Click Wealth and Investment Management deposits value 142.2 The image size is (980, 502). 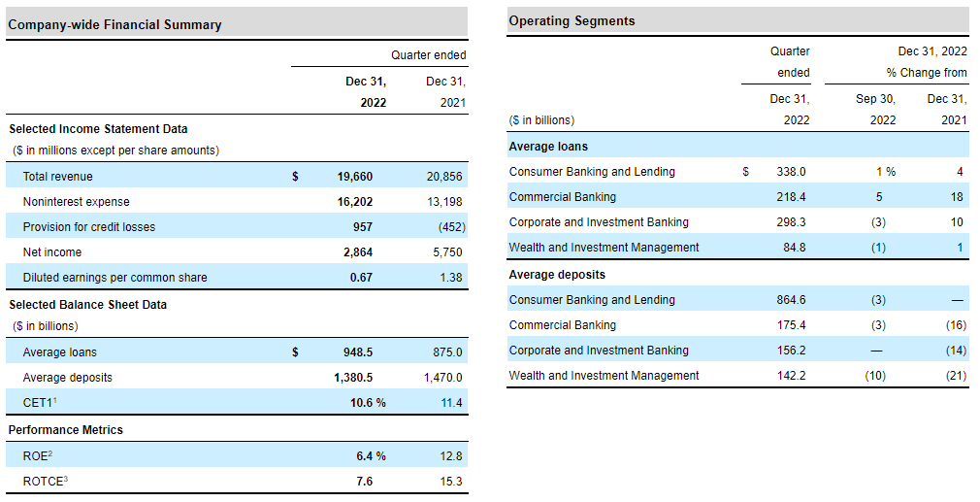(791, 376)
